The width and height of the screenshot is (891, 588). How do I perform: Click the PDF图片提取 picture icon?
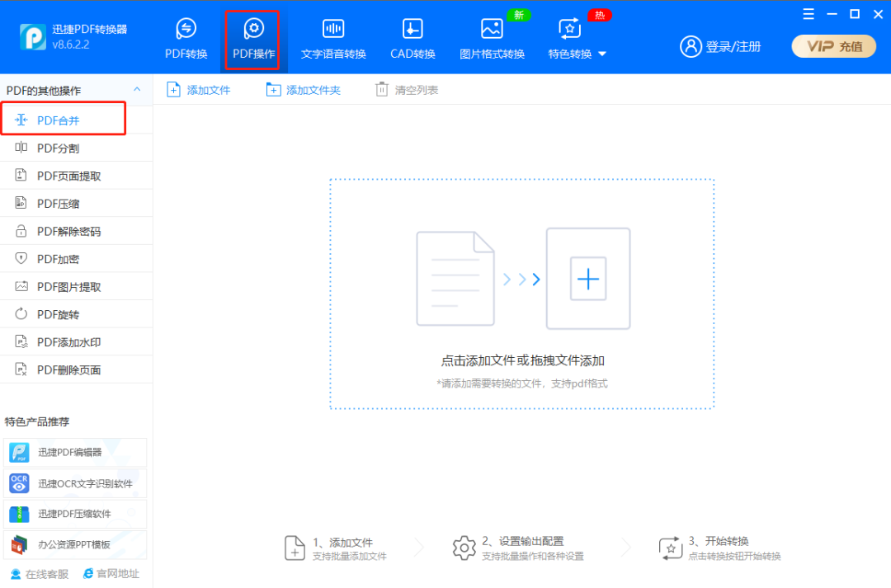click(x=21, y=286)
